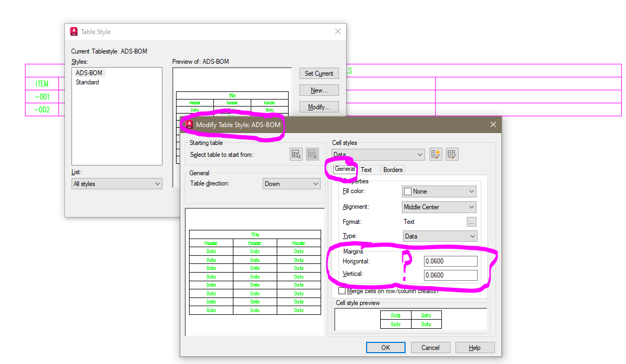Open the Alignment Middle Center dropdown

[x=439, y=207]
